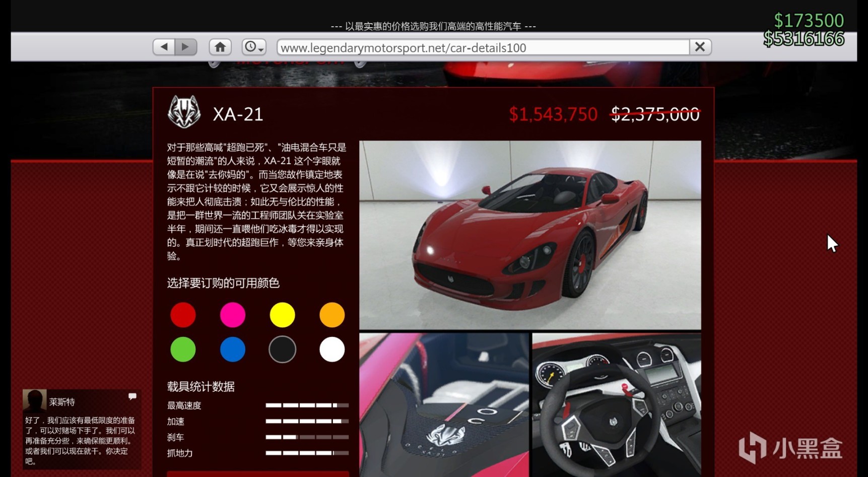Select the black car color
This screenshot has height=477, width=868.
pos(282,349)
